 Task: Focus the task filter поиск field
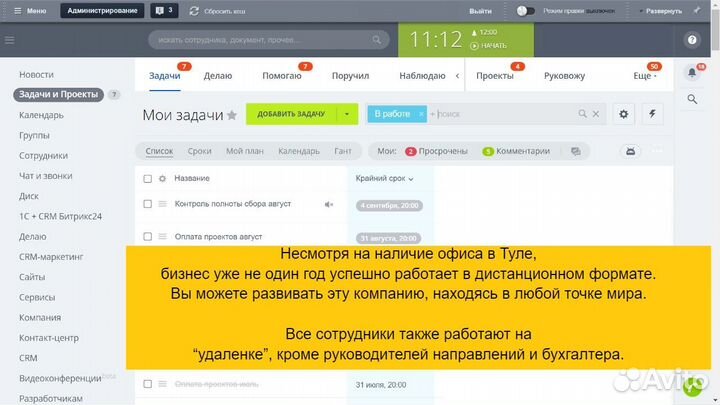(x=503, y=114)
